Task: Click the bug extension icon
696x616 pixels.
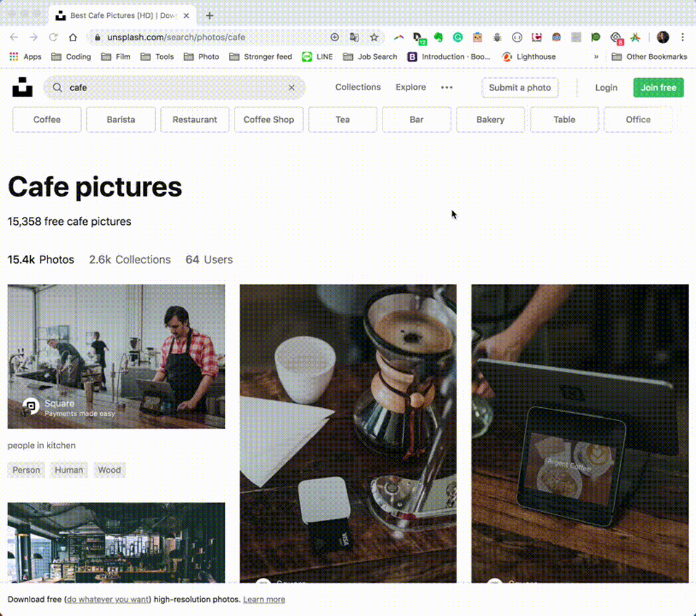Action: click(497, 38)
